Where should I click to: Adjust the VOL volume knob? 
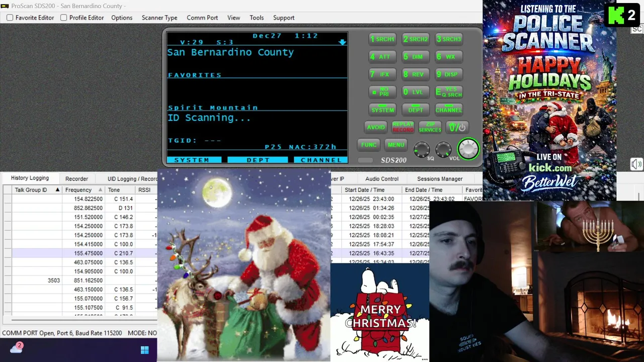(443, 149)
